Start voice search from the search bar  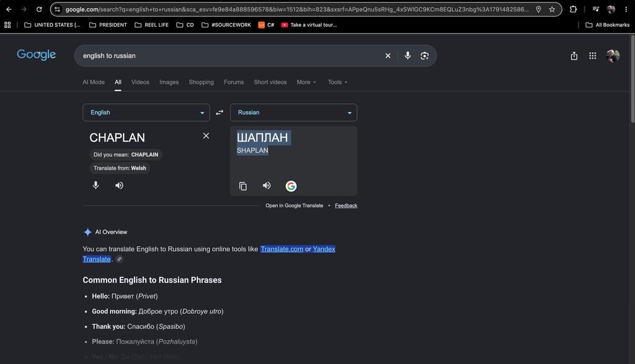click(x=407, y=55)
